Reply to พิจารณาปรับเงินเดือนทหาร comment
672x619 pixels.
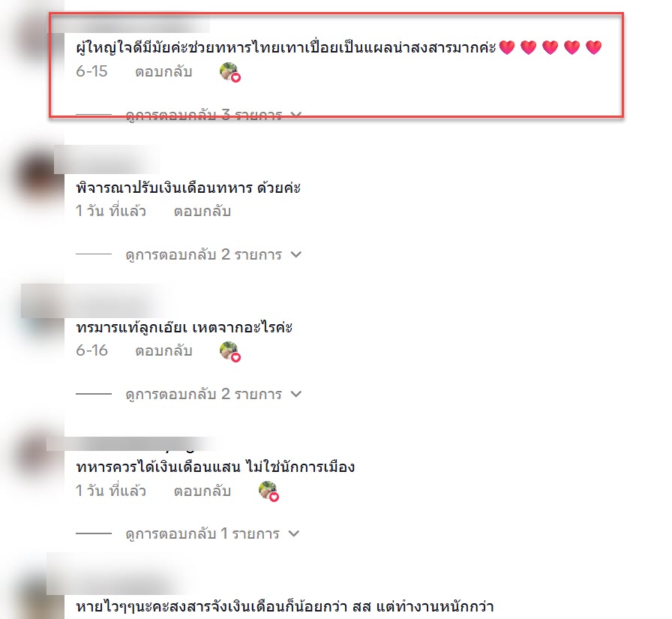point(202,212)
